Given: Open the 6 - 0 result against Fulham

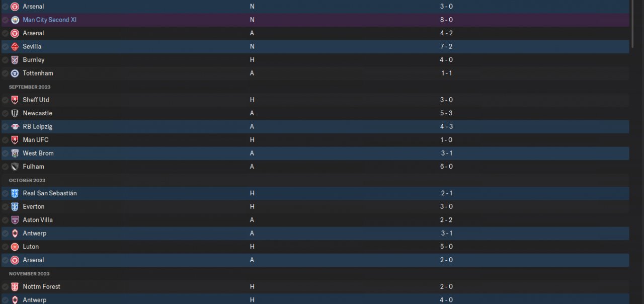Looking at the screenshot, I should pos(447,167).
